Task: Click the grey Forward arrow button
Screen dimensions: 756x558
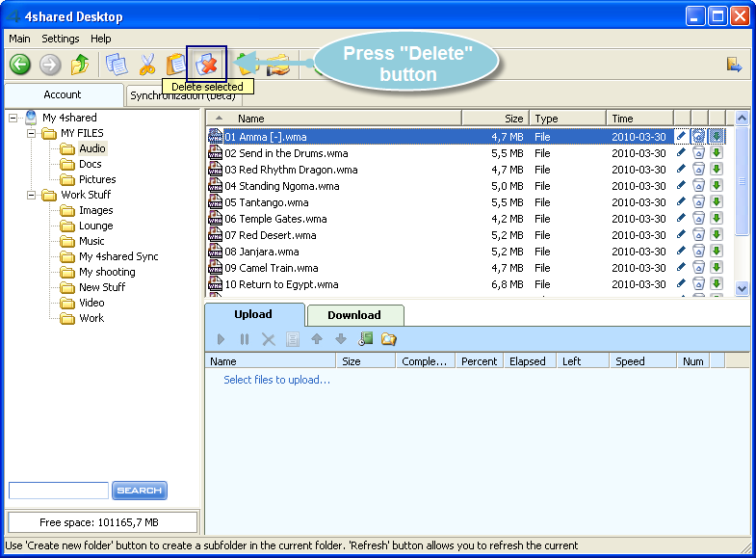Action: 50,65
